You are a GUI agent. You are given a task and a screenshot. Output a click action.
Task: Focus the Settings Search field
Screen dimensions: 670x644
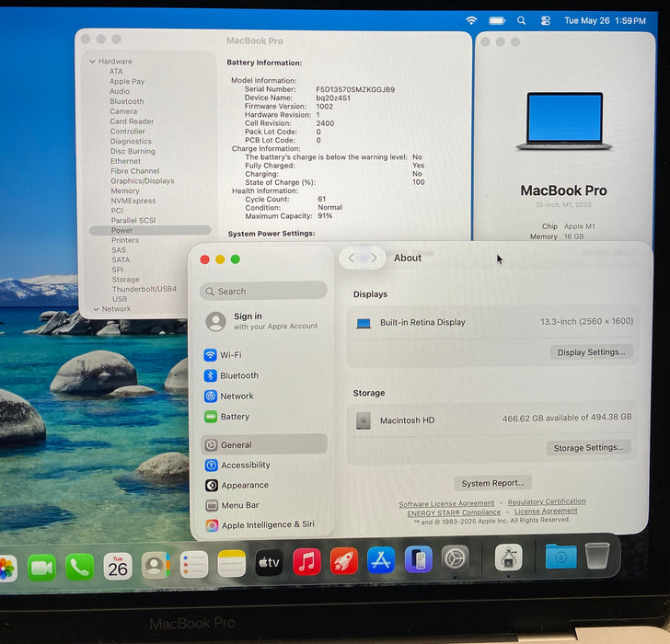263,292
